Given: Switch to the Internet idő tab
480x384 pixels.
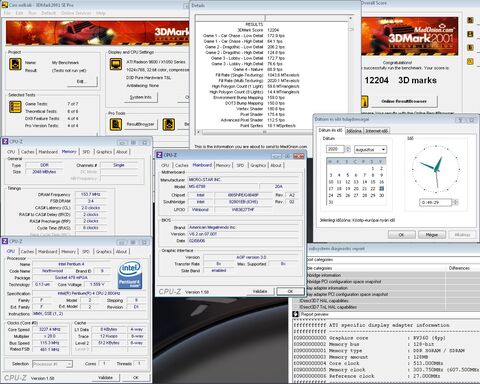Looking at the screenshot, I should 376,131.
